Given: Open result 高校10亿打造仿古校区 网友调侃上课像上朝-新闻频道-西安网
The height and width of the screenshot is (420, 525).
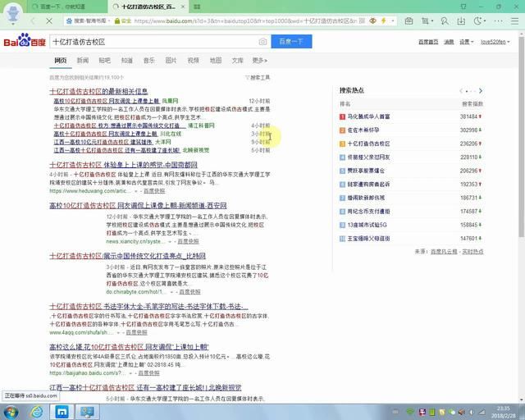Looking at the screenshot, I should (138, 205).
